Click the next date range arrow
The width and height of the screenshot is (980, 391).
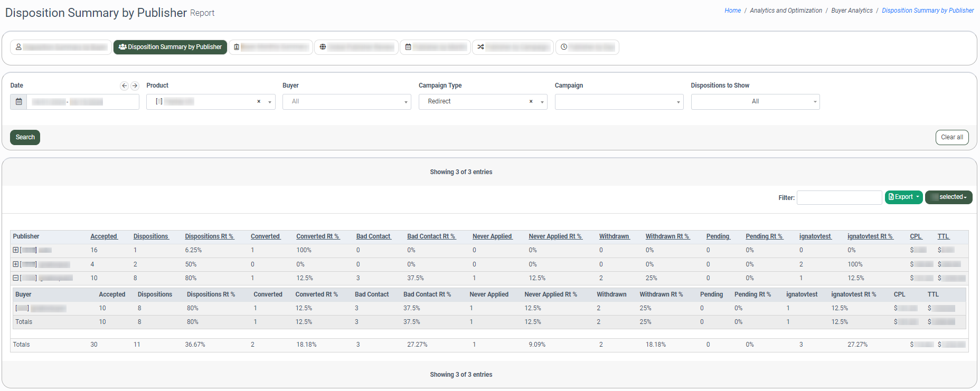(135, 85)
